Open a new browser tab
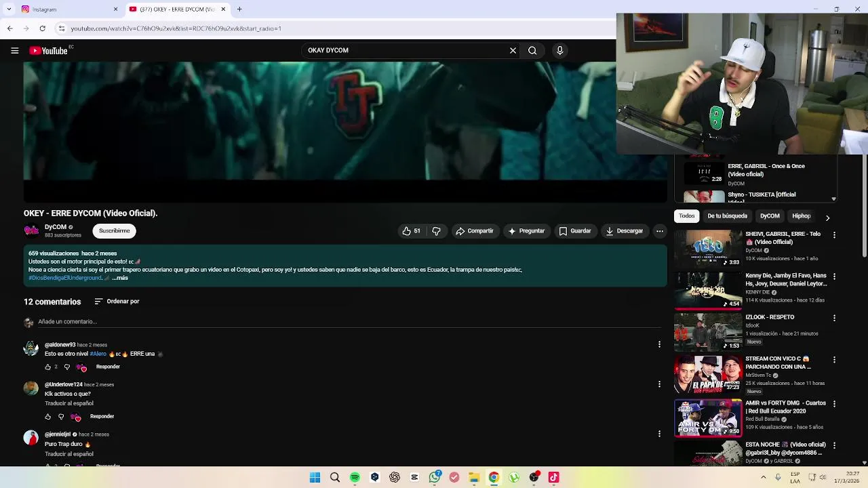The height and width of the screenshot is (488, 868). [239, 9]
